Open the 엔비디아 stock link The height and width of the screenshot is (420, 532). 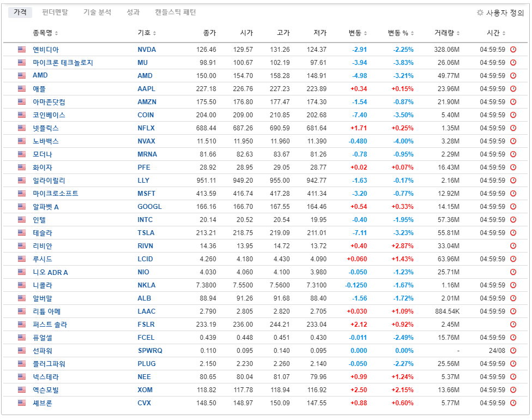pyautogui.click(x=46, y=50)
